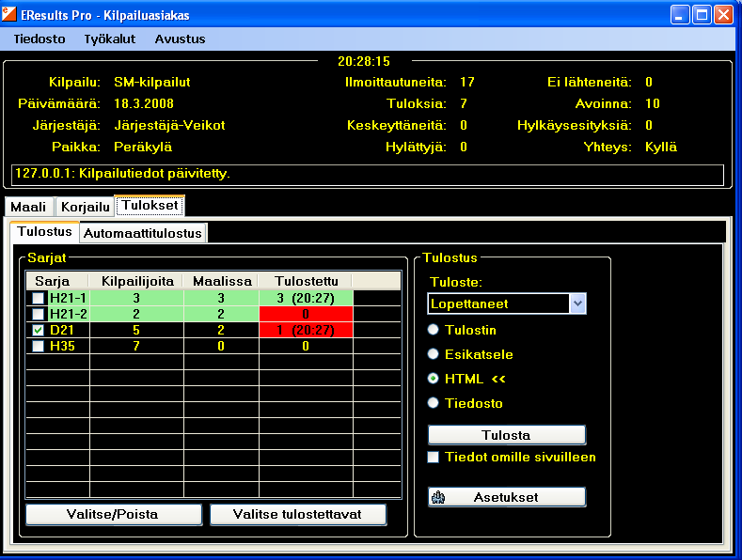Select the Esikatsele radio option
This screenshot has width=742, height=560.
tap(433, 354)
